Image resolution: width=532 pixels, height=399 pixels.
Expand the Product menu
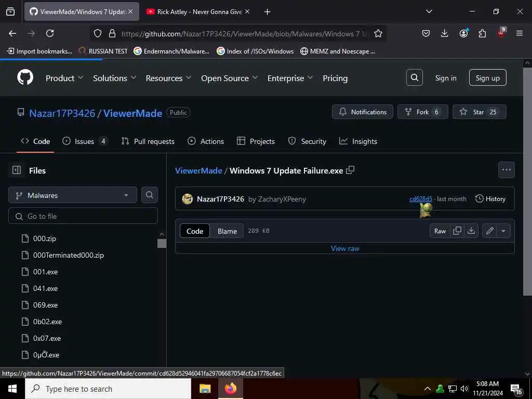64,78
